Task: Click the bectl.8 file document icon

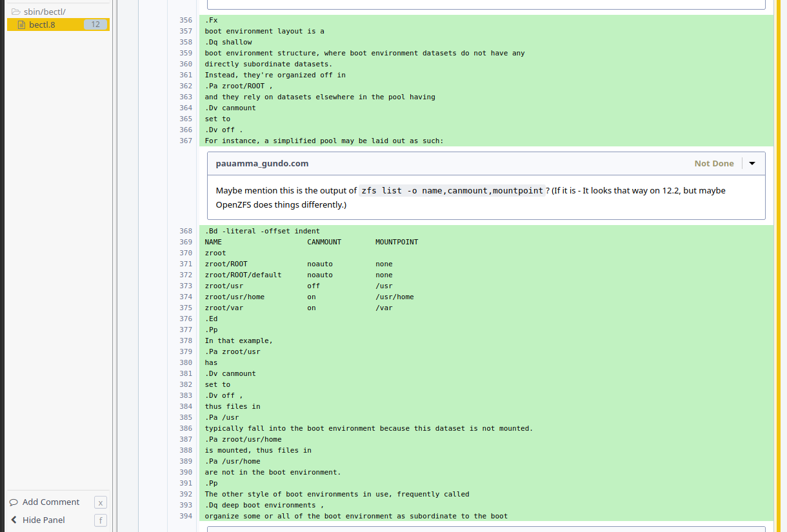Action: click(x=21, y=25)
